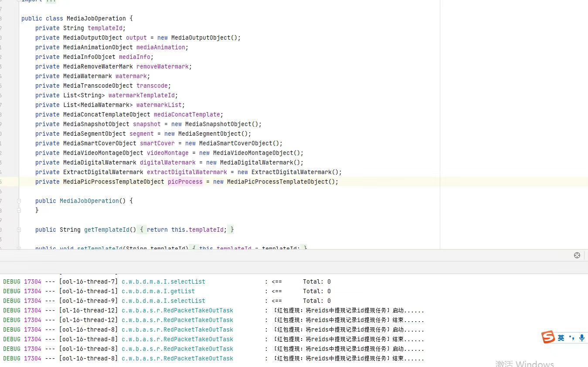This screenshot has height=367, width=588.
Task: Click the videoMontage field name
Action: 167,153
